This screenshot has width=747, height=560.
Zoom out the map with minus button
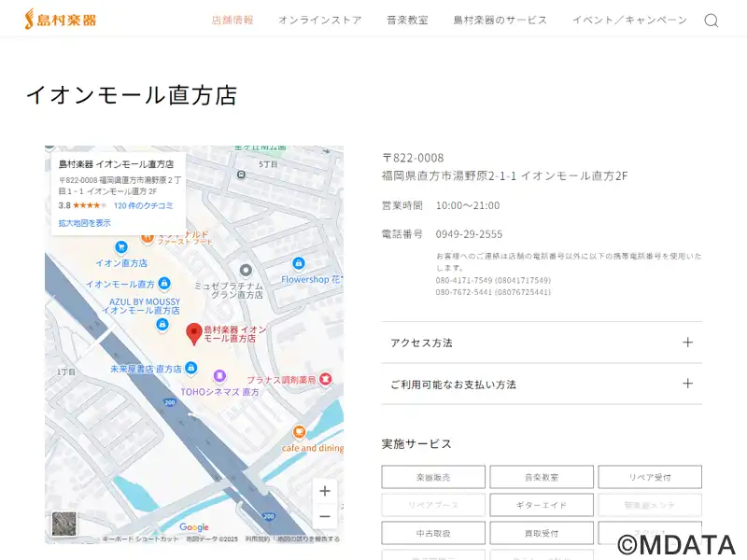325,516
